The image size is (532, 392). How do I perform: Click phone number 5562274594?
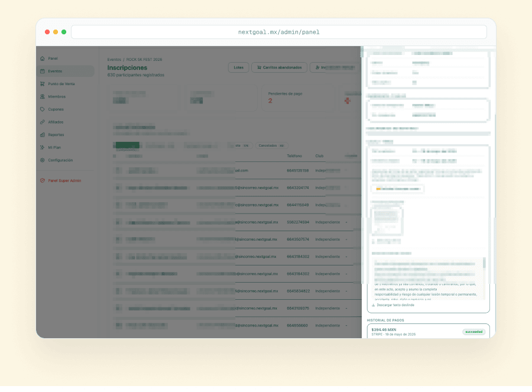(298, 222)
